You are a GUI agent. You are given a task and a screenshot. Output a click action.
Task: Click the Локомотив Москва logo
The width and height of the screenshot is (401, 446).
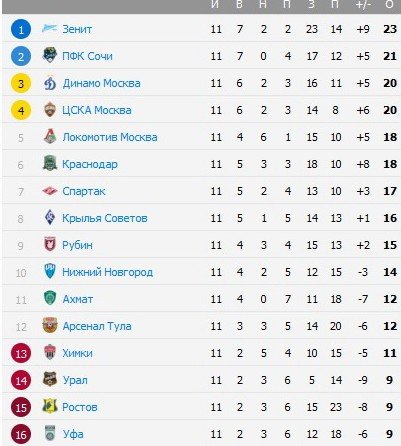50,136
